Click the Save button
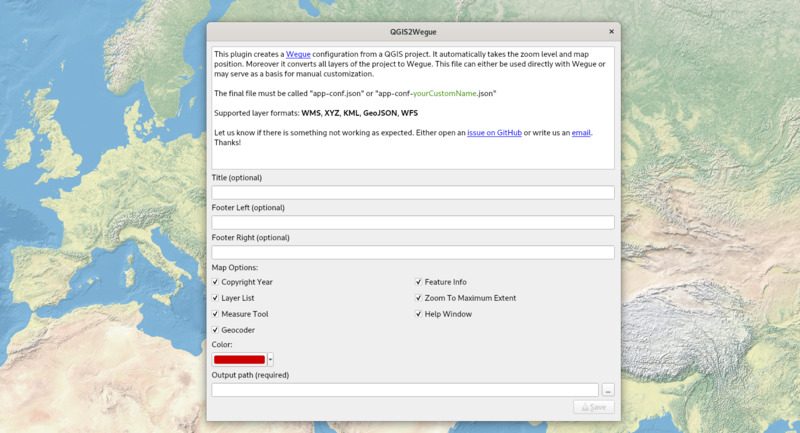This screenshot has width=800, height=433. click(594, 407)
